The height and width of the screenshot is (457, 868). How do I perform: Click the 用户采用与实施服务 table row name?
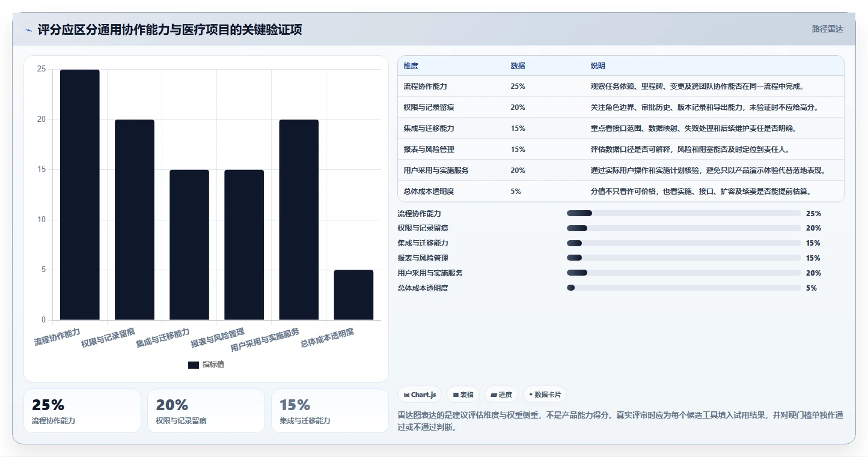(436, 171)
